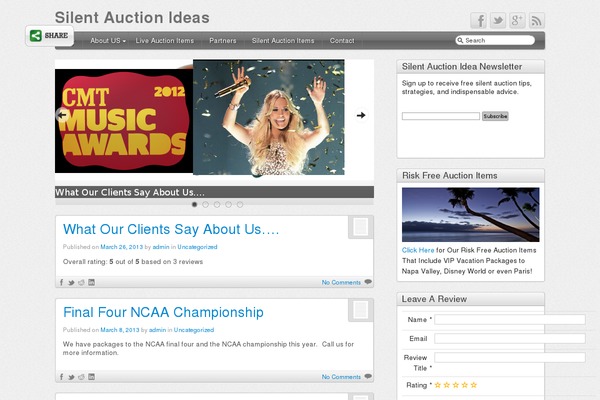This screenshot has width=600, height=400.
Task: Click No Comments on Final Four post
Action: [x=341, y=377]
